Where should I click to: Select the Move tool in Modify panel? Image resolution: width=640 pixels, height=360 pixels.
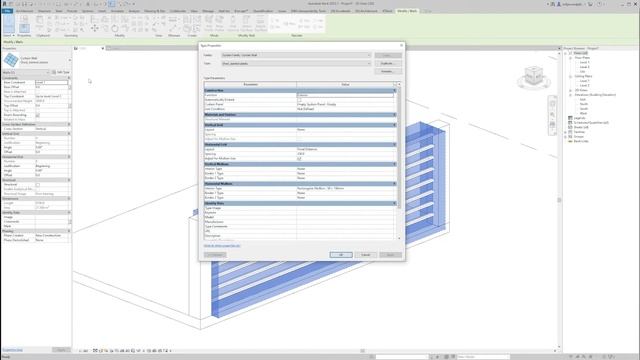[94, 28]
